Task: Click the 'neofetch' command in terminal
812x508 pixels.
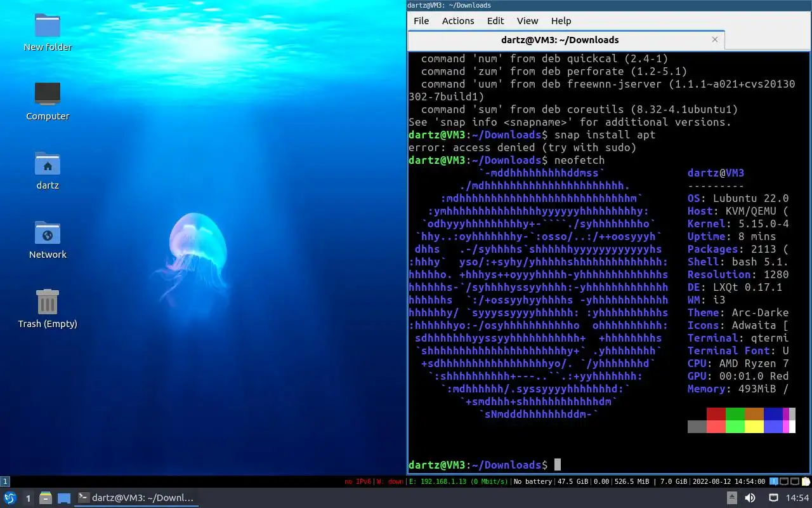Action: coord(580,160)
